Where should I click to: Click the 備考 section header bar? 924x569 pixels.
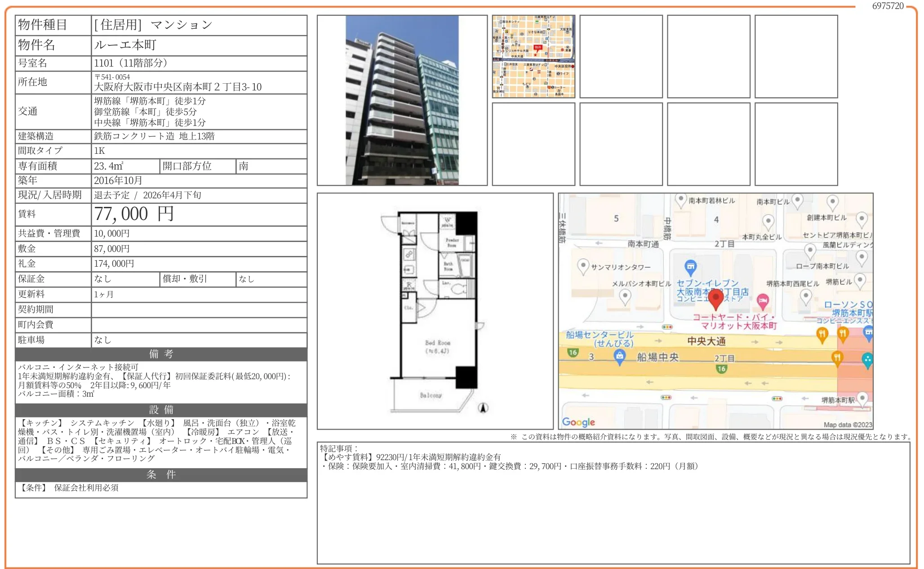161,354
